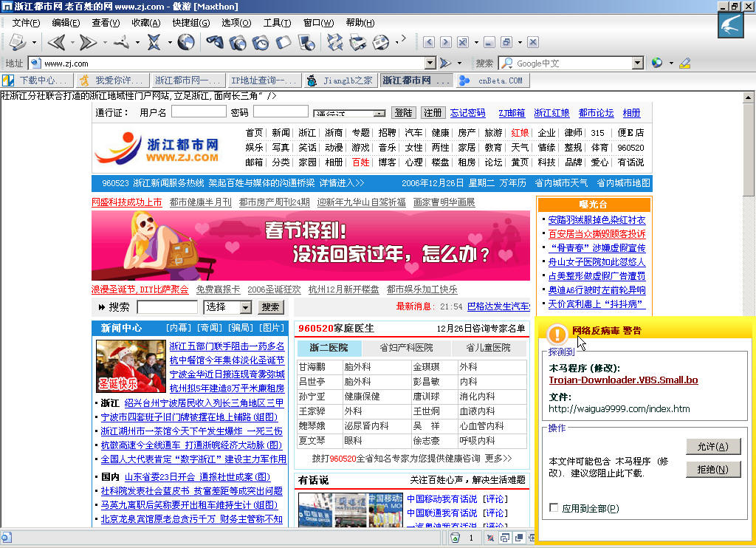This screenshot has width=756, height=548.
Task: Open the 浙江红娘 link
Action: 551,113
